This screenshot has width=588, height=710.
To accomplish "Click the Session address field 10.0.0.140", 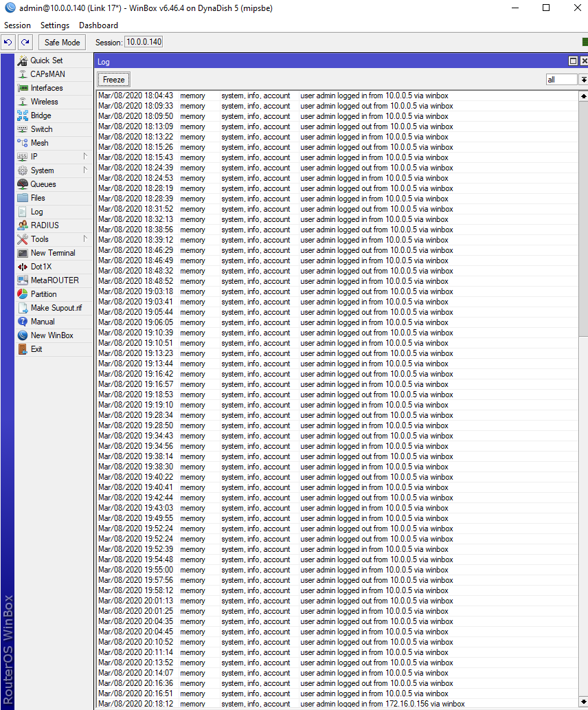I will (x=144, y=42).
